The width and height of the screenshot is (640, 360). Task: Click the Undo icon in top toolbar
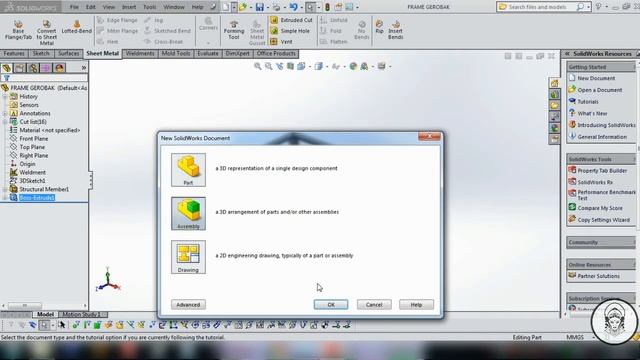(x=293, y=7)
